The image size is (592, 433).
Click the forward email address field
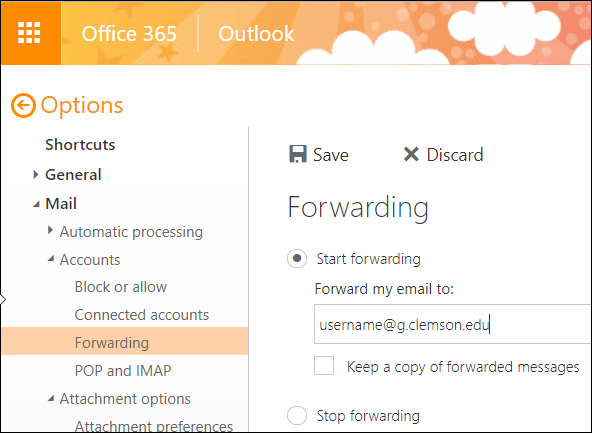[453, 324]
